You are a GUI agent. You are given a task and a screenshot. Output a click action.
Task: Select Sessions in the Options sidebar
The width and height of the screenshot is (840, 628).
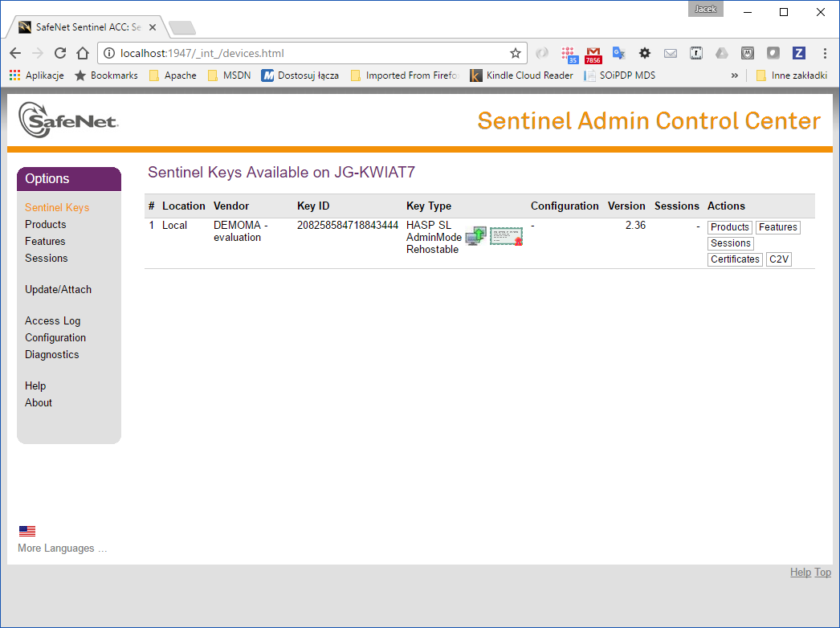(x=46, y=258)
